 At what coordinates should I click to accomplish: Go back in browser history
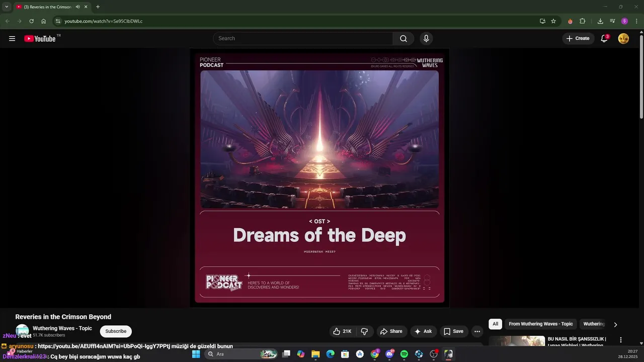click(7, 21)
